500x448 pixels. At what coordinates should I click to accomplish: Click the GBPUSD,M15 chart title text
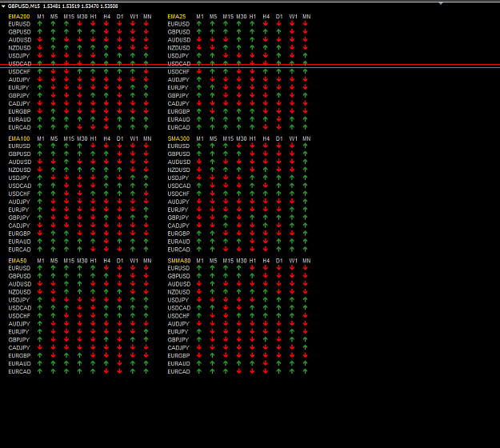(x=24, y=6)
